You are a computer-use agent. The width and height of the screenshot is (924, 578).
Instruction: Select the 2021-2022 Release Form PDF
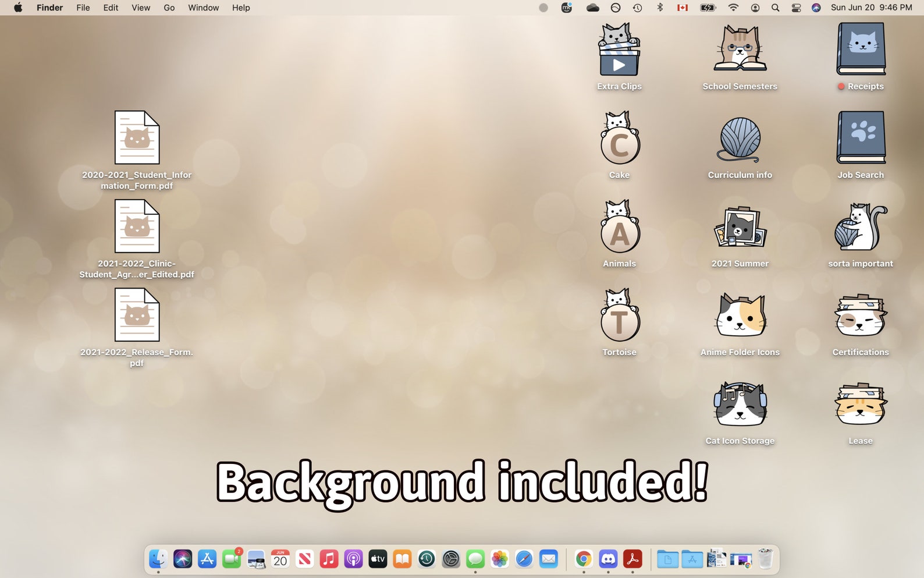click(137, 315)
